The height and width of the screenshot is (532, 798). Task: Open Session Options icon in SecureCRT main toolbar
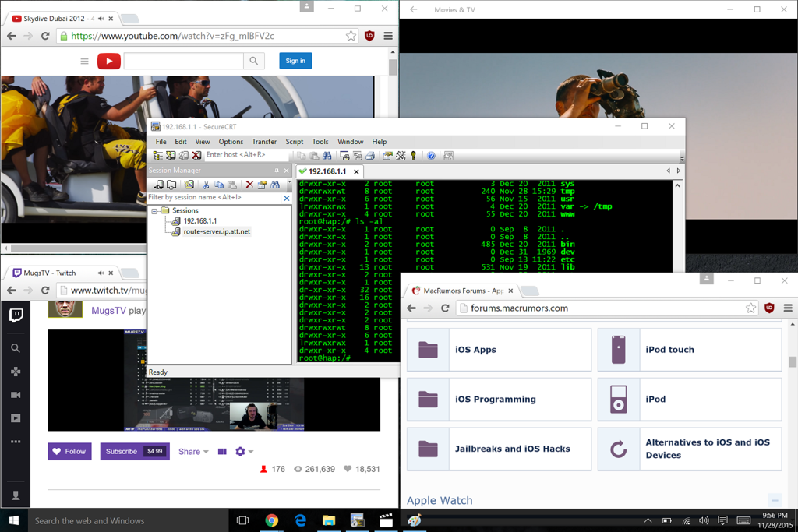pos(388,156)
